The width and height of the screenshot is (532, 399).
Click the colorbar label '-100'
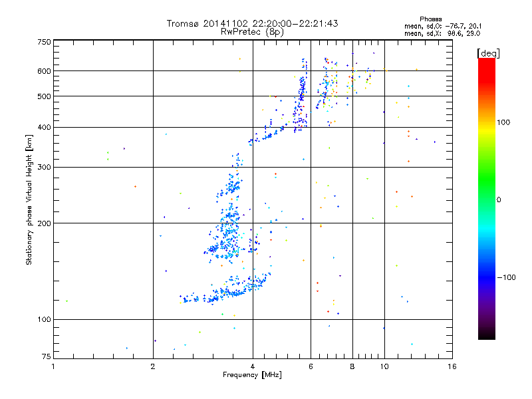pos(506,277)
